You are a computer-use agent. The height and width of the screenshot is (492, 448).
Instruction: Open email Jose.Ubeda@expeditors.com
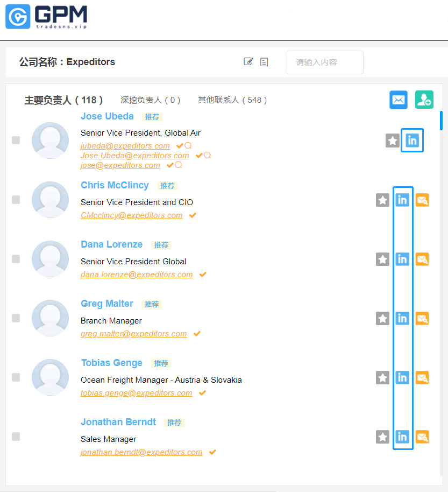click(135, 156)
